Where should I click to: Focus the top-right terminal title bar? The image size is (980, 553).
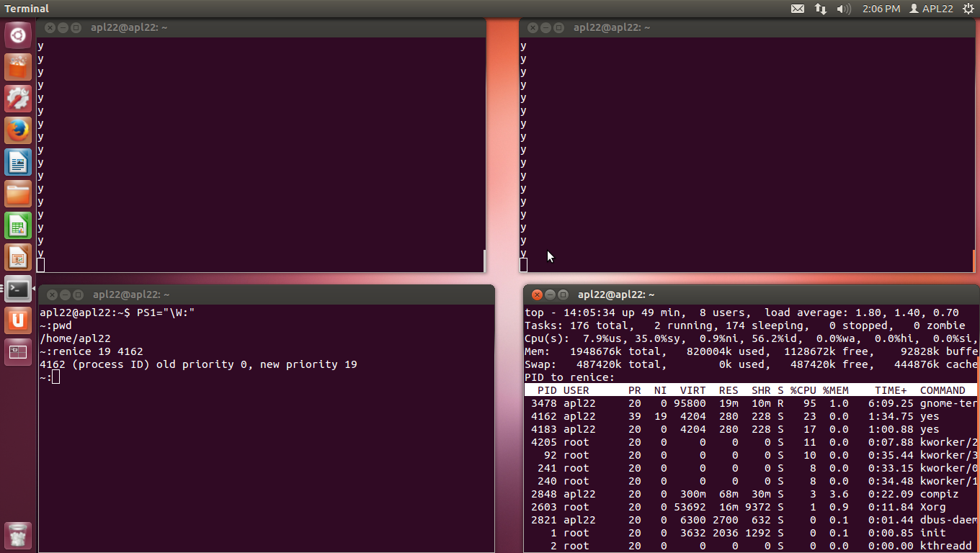point(748,28)
